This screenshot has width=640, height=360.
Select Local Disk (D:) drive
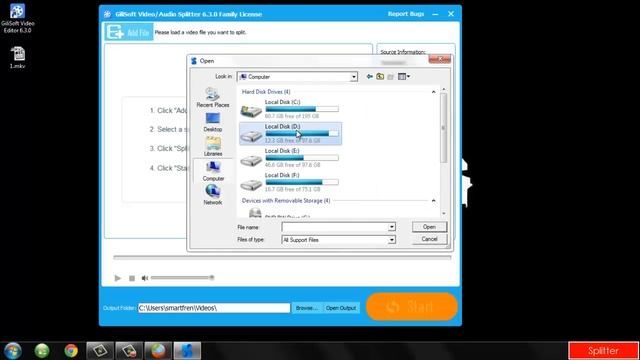click(290, 133)
